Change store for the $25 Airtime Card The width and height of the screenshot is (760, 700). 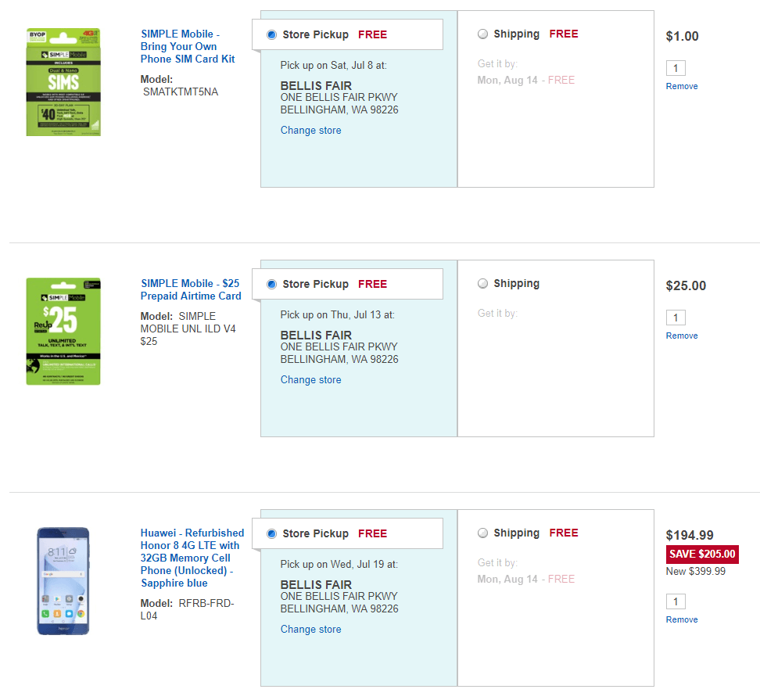310,380
